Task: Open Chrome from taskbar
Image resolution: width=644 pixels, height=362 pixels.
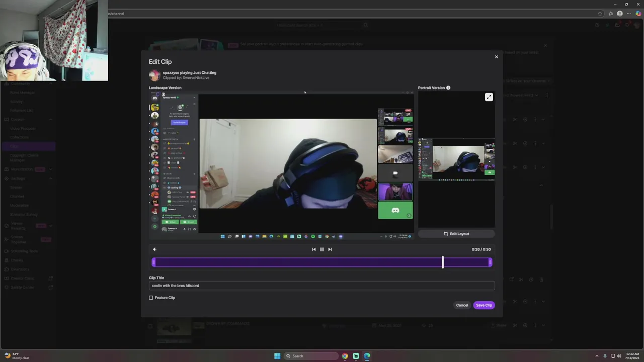Action: [345, 356]
